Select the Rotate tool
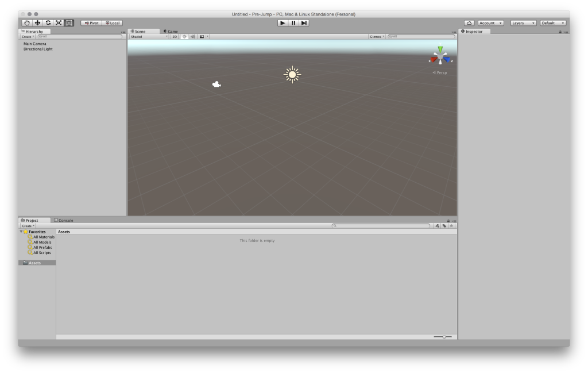 pyautogui.click(x=49, y=22)
